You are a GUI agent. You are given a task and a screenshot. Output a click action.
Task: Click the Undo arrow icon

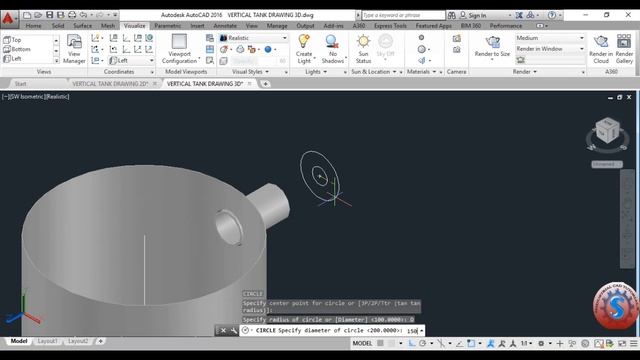click(83, 15)
